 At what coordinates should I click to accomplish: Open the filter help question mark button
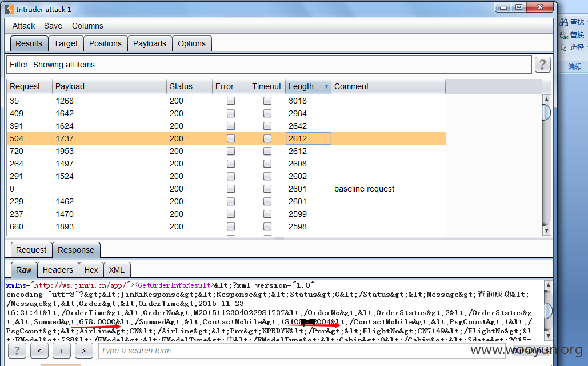point(542,65)
